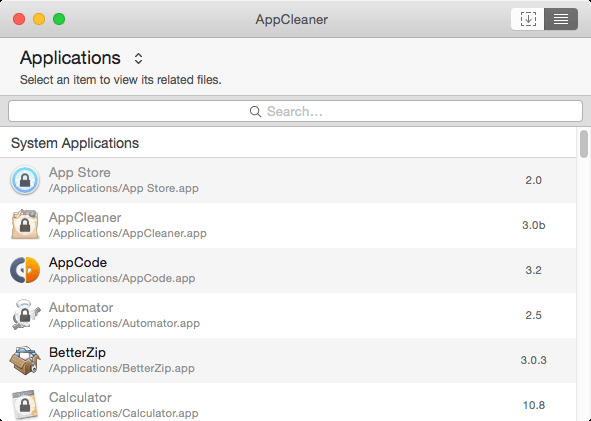This screenshot has height=421, width=591.
Task: Click version 3.2 of AppCode
Action: point(533,270)
